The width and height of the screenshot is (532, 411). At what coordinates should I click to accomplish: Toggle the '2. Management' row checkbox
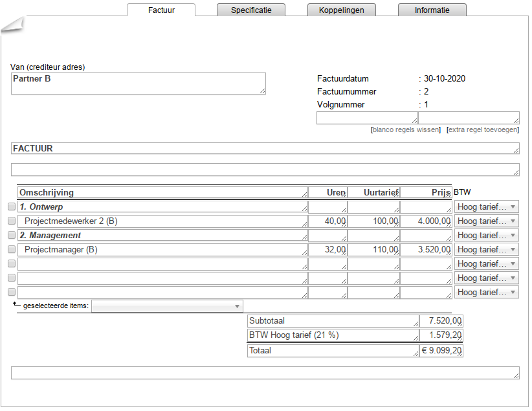click(11, 236)
